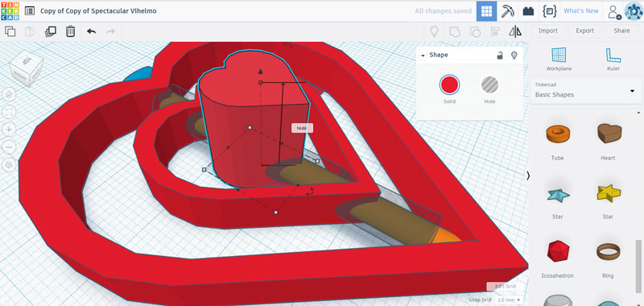Click the height handle atop heart
644x306 pixels.
(260, 83)
